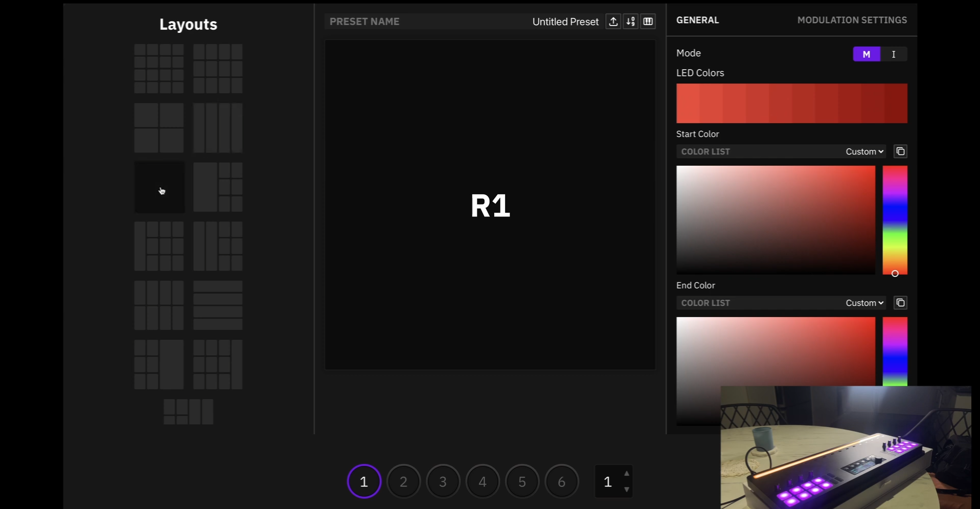This screenshot has height=509, width=980.
Task: Click the Start Color hue slider
Action: (x=895, y=220)
